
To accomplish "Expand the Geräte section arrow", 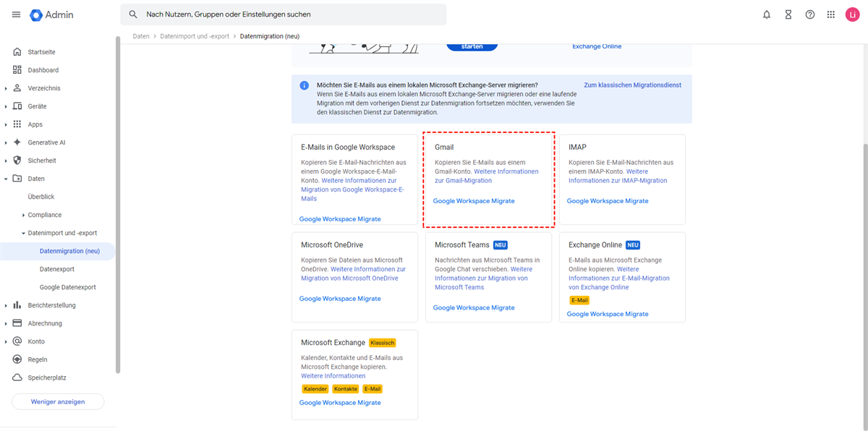I will tap(6, 106).
